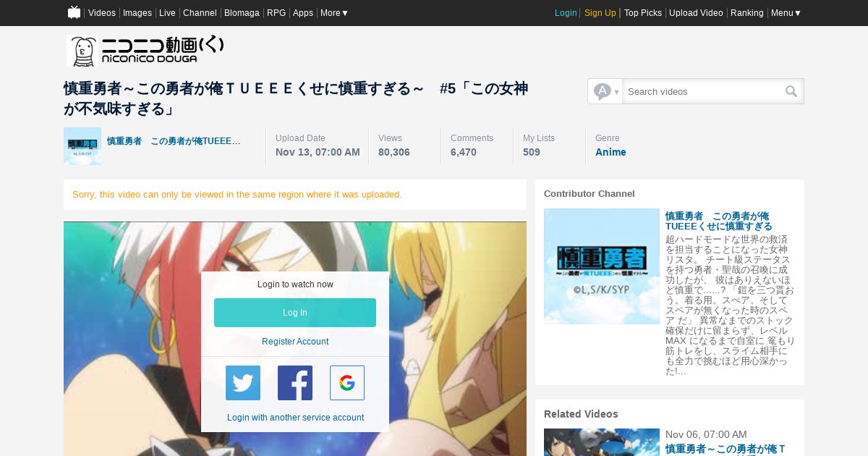This screenshot has height=456, width=868.
Task: Open Top Picks page
Action: coord(643,13)
